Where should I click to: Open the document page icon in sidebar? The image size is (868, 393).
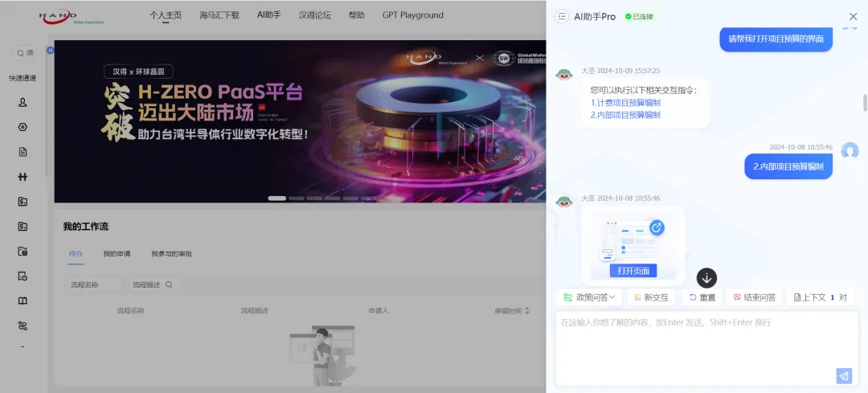coord(23,152)
